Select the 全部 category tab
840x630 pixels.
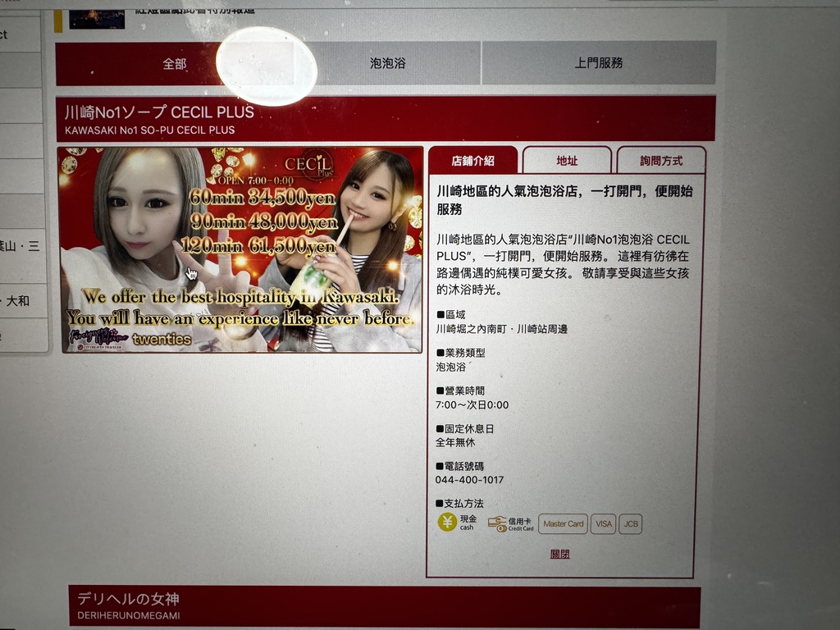pyautogui.click(x=175, y=64)
